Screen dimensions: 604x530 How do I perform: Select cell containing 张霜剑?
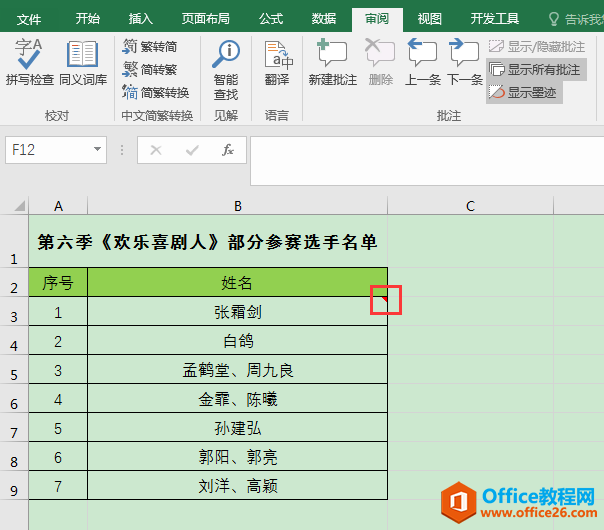237,311
